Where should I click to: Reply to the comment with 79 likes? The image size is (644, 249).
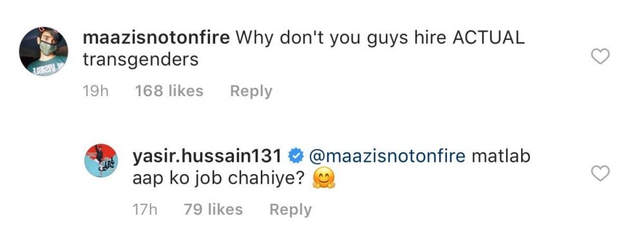[290, 210]
